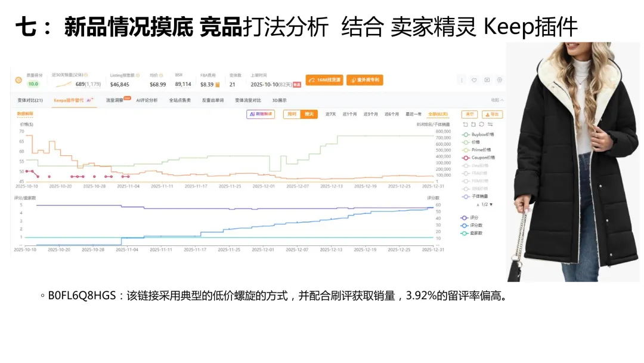The height and width of the screenshot is (363, 644).
Task: Click the launch date 2025-10-10
Action: [265, 85]
